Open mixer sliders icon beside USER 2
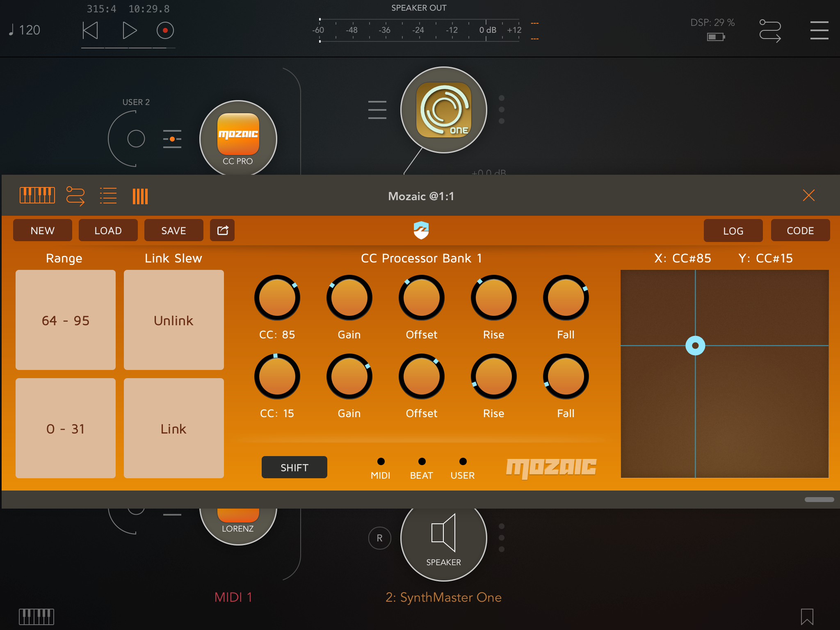840x630 pixels. pyautogui.click(x=172, y=139)
